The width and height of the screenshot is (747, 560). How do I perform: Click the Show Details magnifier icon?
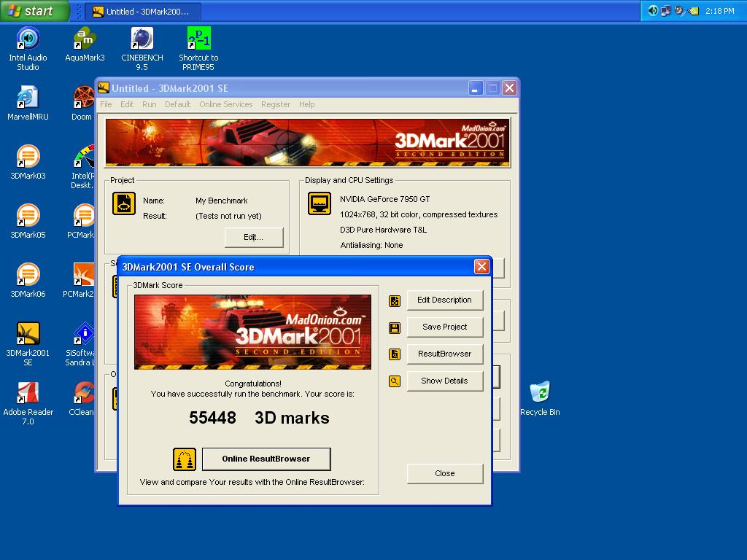click(x=395, y=381)
